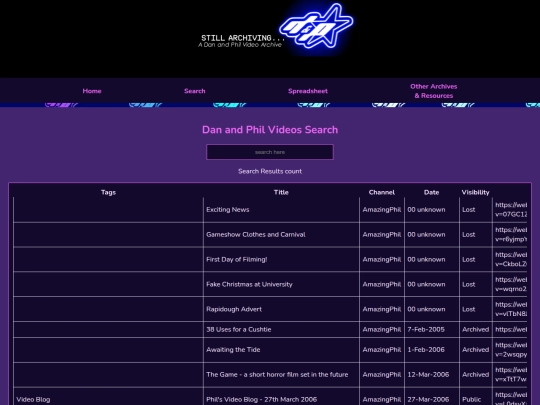Open the link in Gameshow Clothes row
The width and height of the screenshot is (540, 405).
[x=511, y=235]
